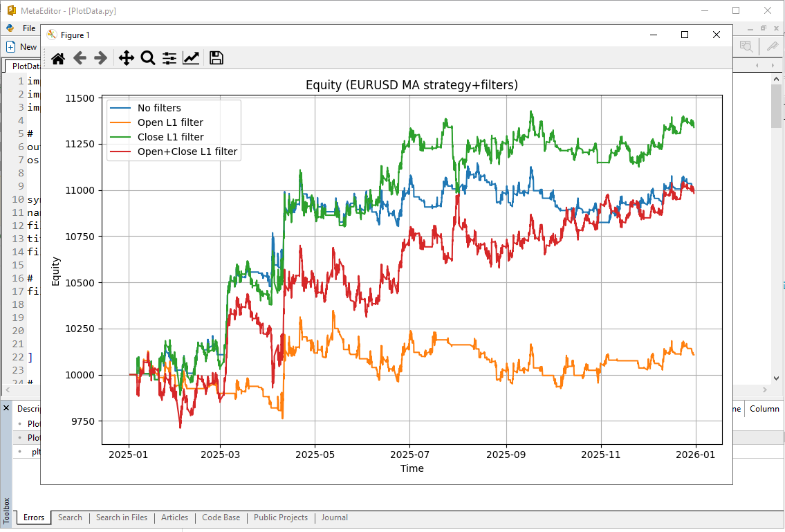Click the New file icon in MetaEditor

(x=10, y=47)
